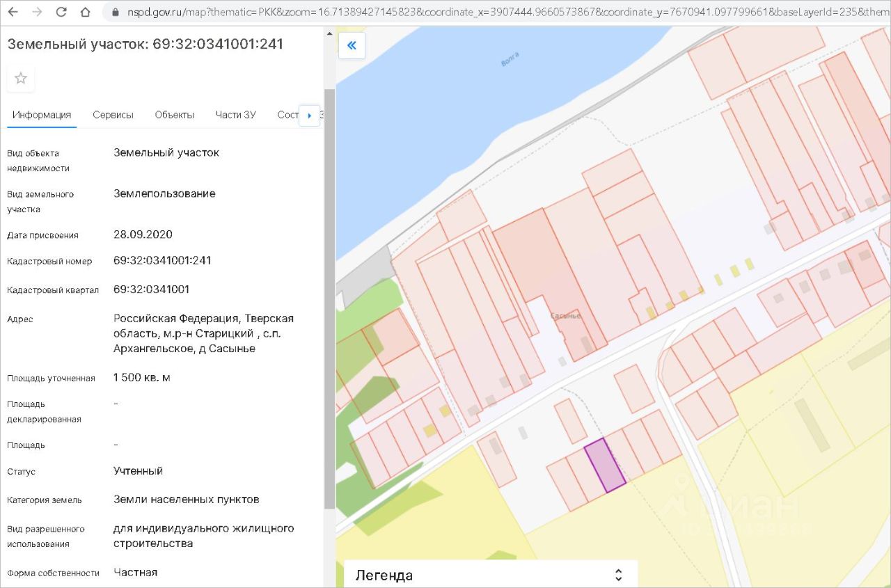Screen dimensions: 891x588
Task: Collapse the side panel with double chevron
Action: [x=352, y=46]
